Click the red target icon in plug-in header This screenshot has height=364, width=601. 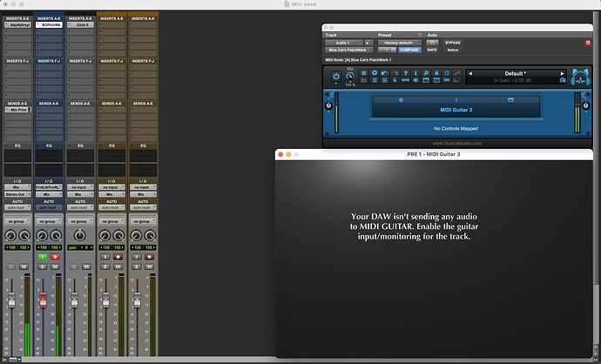[588, 43]
